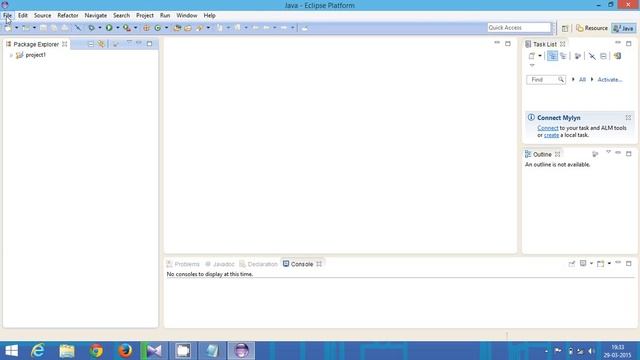The height and width of the screenshot is (360, 640).
Task: Toggle Scheduled presentation in Task List
Action: point(563,56)
